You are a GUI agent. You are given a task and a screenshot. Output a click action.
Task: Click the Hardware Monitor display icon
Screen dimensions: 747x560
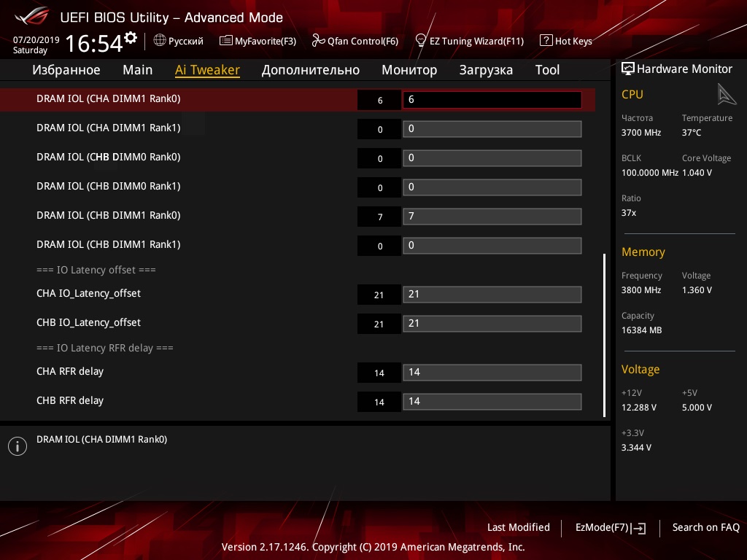628,69
